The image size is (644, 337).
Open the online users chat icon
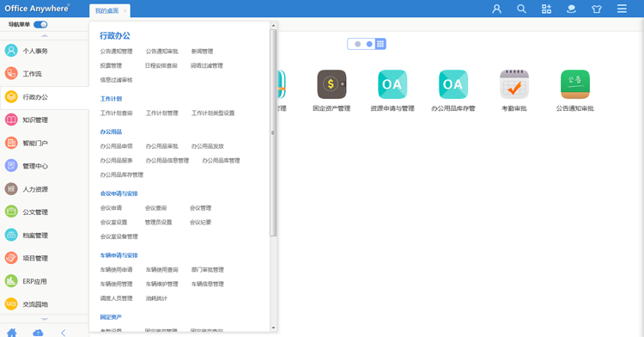(571, 9)
